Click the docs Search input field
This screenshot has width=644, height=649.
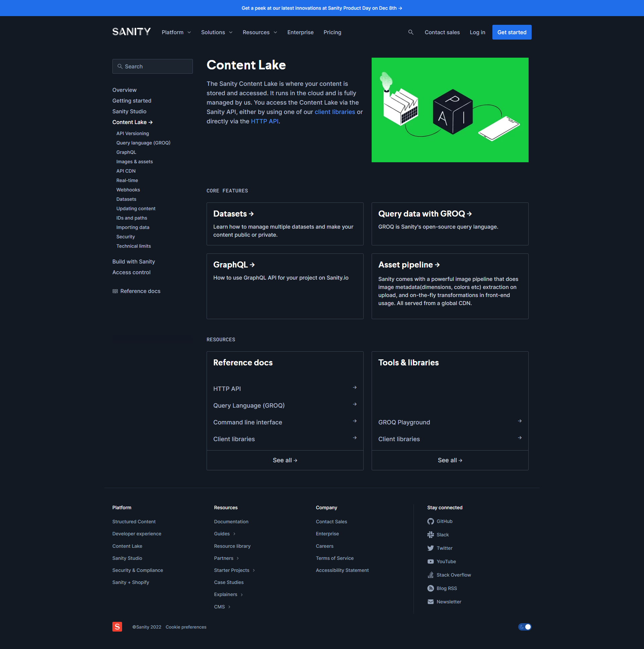(x=153, y=66)
